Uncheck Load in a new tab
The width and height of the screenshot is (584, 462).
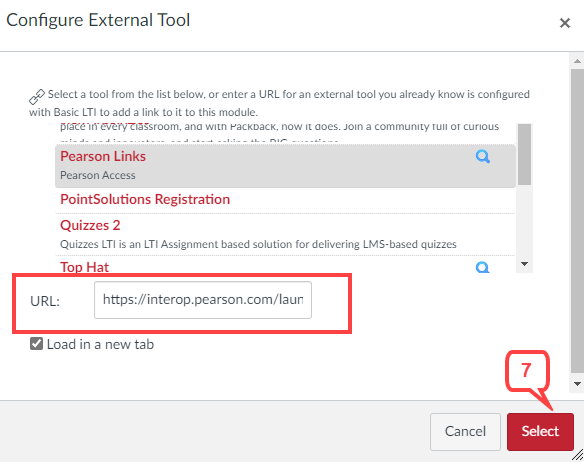[36, 344]
